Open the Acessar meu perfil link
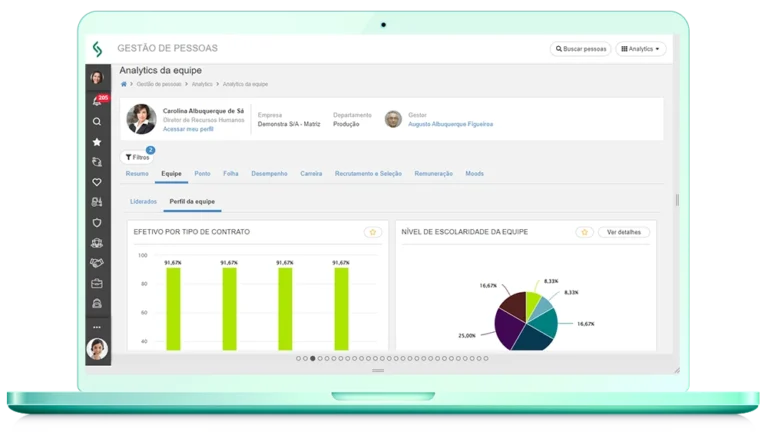 point(187,130)
